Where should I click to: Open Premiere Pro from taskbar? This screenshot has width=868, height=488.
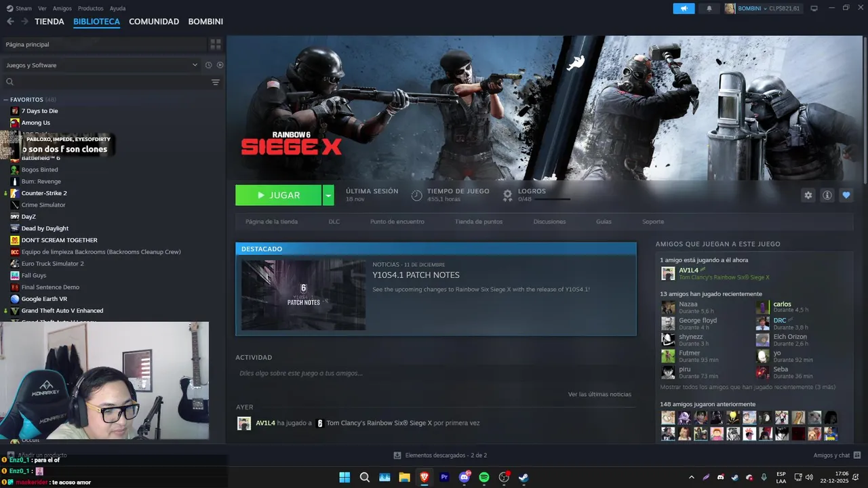coord(445,477)
